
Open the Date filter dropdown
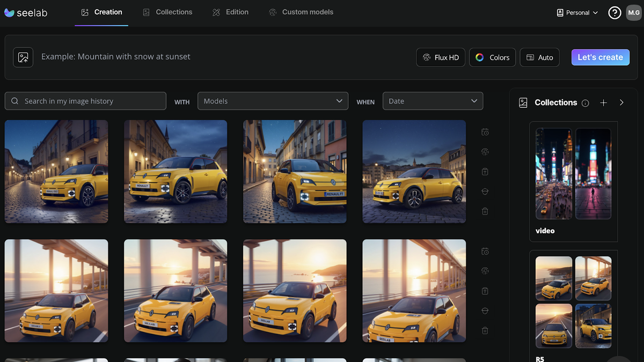coord(433,101)
